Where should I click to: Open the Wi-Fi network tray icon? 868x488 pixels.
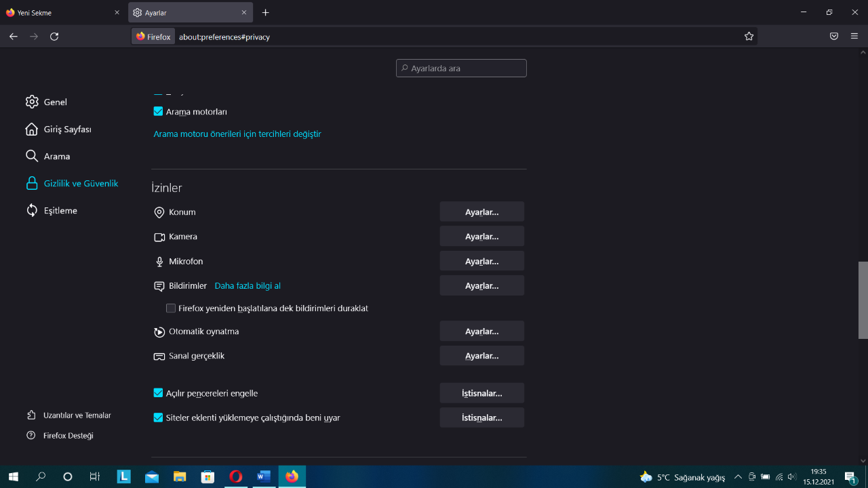tap(779, 477)
